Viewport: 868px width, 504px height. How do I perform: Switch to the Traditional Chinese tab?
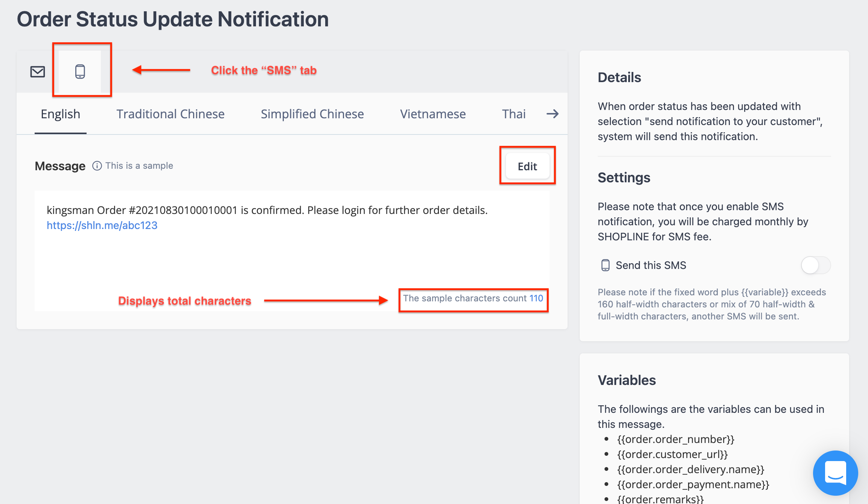pyautogui.click(x=171, y=113)
